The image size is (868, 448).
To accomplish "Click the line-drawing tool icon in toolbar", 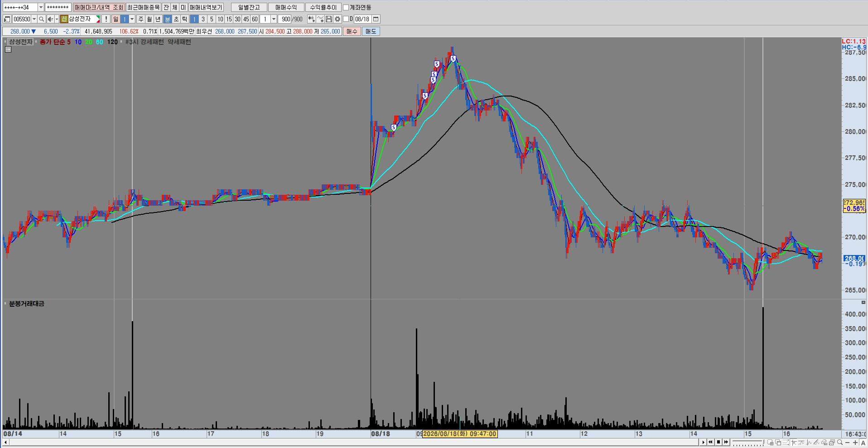I will tap(320, 19).
